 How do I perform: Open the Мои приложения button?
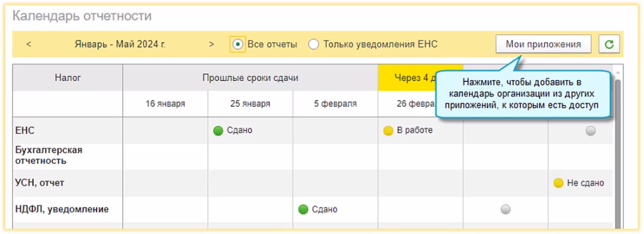pos(543,44)
